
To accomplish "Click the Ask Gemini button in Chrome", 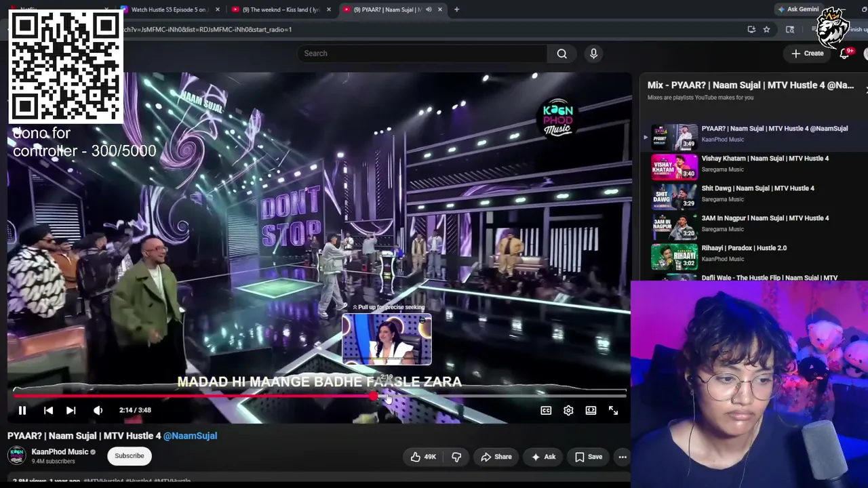I will tap(798, 9).
